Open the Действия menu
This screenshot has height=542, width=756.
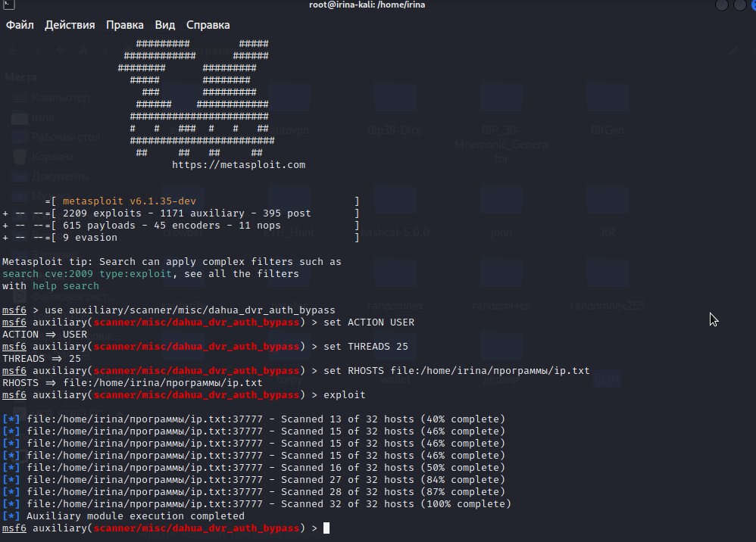[70, 25]
